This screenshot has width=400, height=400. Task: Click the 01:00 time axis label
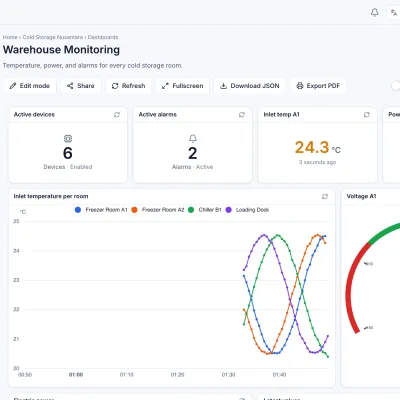(x=76, y=375)
